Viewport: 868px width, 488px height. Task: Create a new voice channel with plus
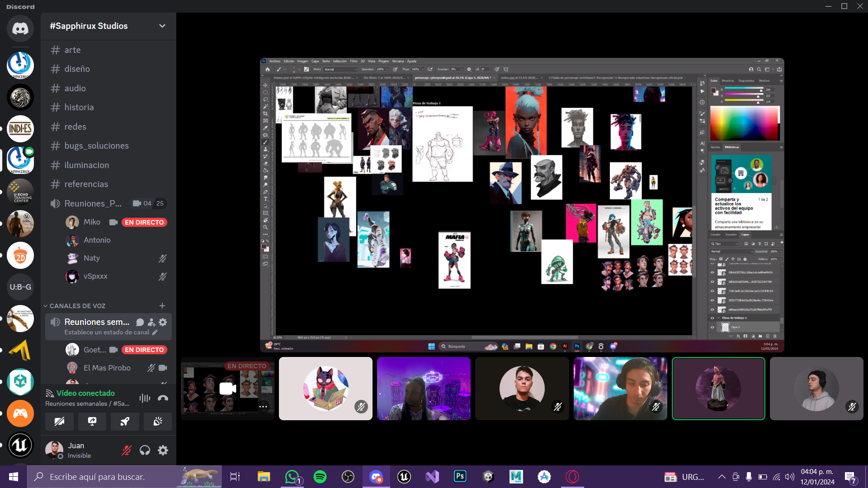click(162, 306)
